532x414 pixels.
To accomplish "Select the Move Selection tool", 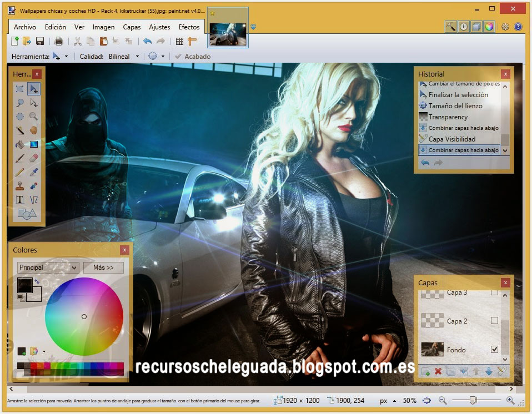I will pyautogui.click(x=33, y=103).
